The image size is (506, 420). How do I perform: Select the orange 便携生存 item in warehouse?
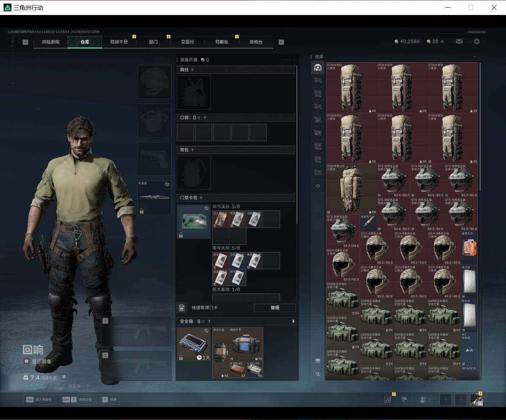point(469,248)
